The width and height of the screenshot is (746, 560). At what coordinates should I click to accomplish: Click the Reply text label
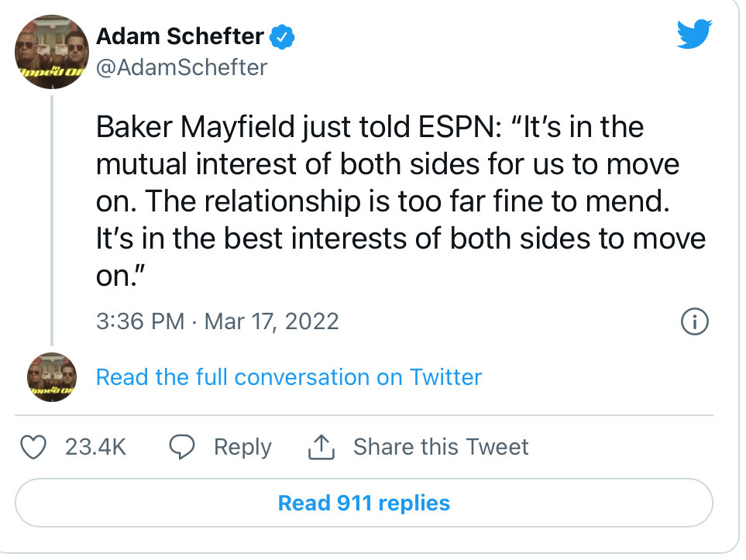tap(242, 447)
